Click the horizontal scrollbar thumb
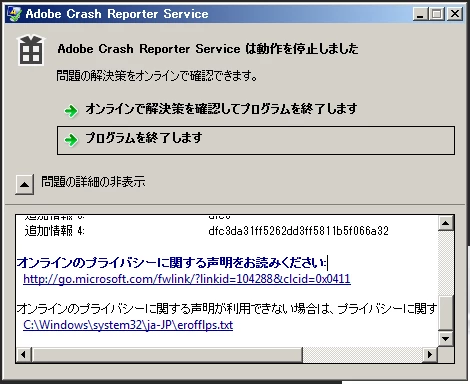Image resolution: width=470 pixels, height=384 pixels. [167, 354]
